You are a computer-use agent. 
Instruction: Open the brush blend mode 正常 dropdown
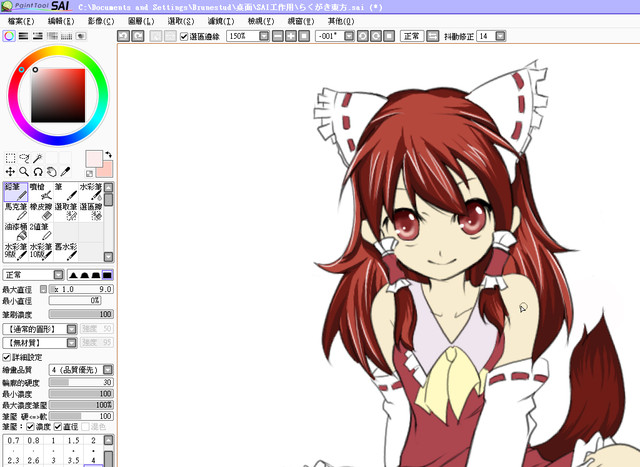coord(58,275)
